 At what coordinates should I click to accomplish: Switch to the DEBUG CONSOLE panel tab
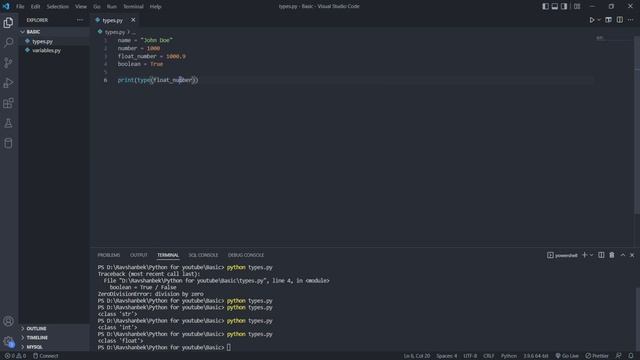pos(246,255)
